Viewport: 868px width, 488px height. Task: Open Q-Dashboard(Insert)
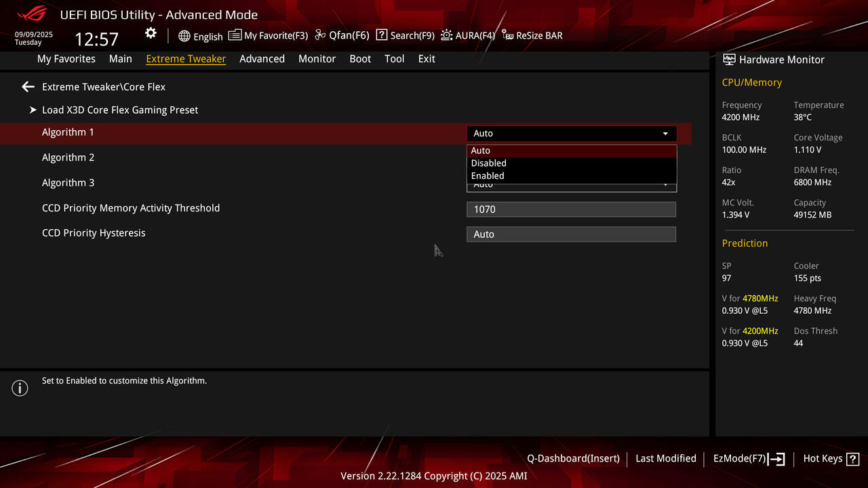pyautogui.click(x=573, y=459)
